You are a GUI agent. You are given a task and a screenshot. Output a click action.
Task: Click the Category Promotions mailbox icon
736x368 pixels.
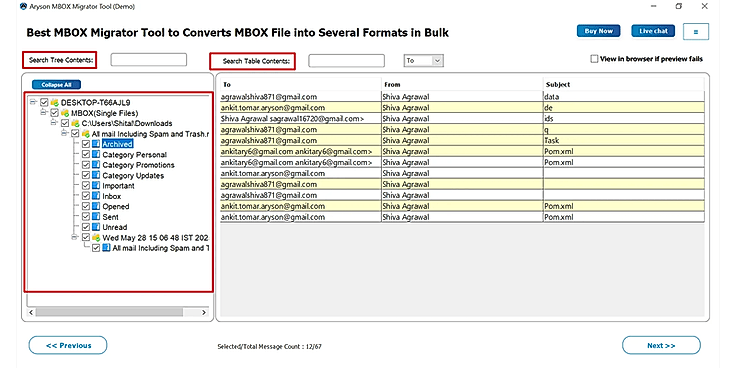[96, 165]
